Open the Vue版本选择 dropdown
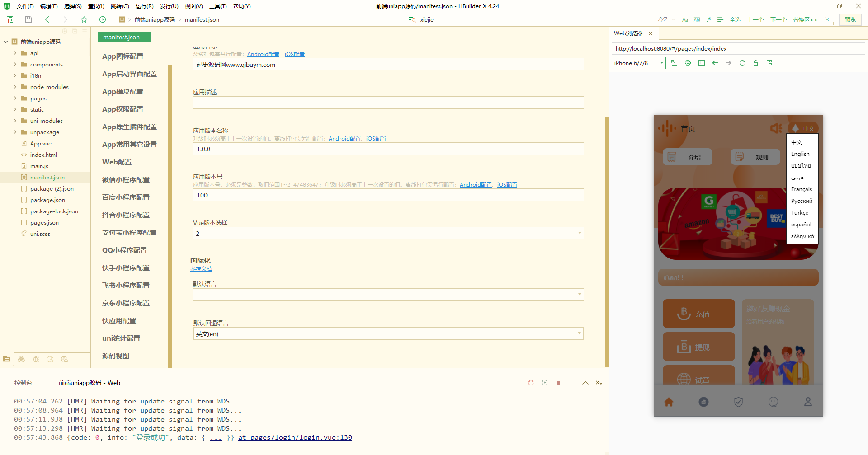Image resolution: width=868 pixels, height=455 pixels. point(388,233)
